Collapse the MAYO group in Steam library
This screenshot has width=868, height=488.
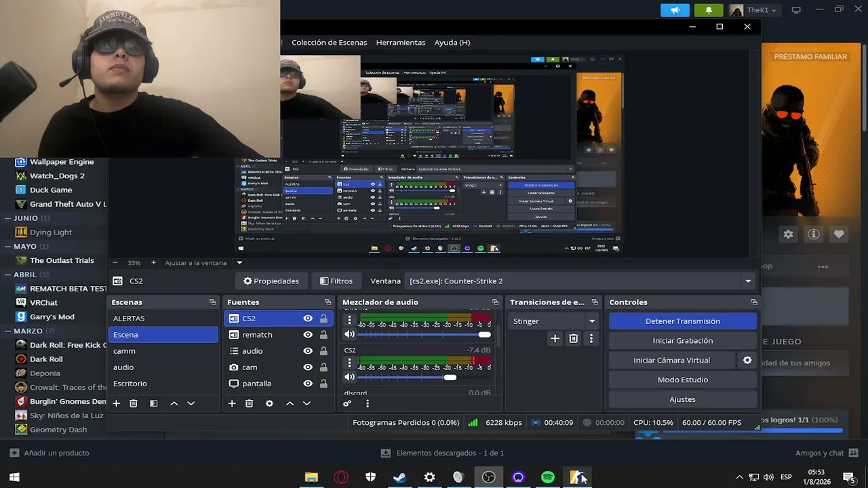point(7,247)
